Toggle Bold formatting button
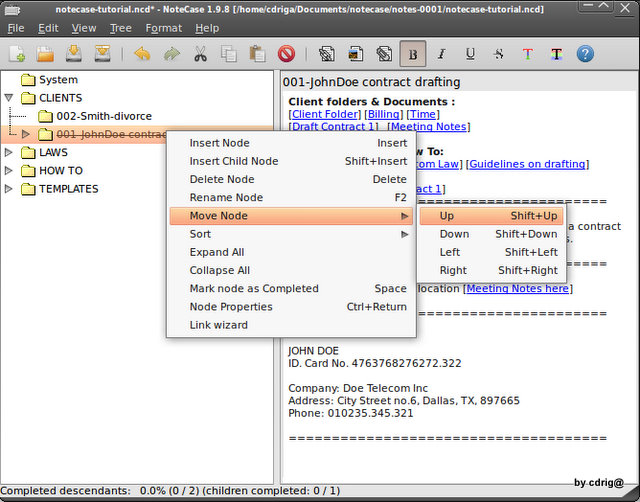The width and height of the screenshot is (640, 502). tap(413, 54)
